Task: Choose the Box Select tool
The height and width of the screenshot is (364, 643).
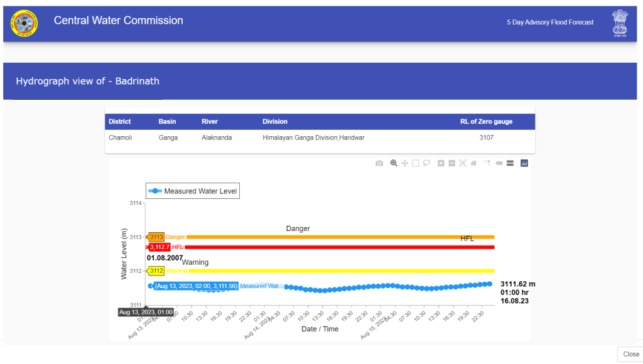Action: pos(415,163)
